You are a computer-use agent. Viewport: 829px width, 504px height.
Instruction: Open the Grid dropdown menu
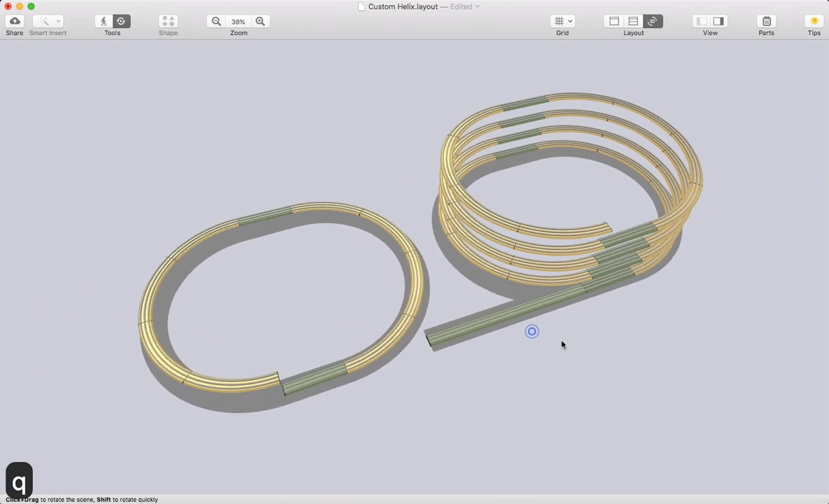[562, 21]
